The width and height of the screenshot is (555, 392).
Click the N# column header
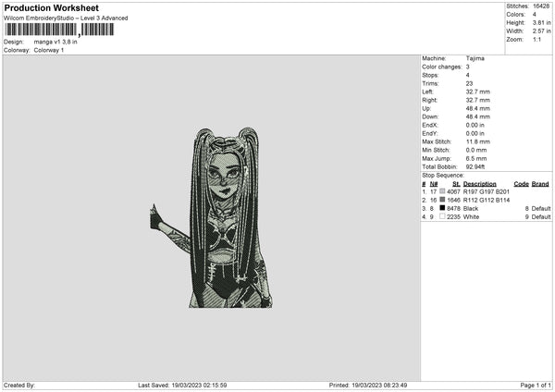pos(434,184)
